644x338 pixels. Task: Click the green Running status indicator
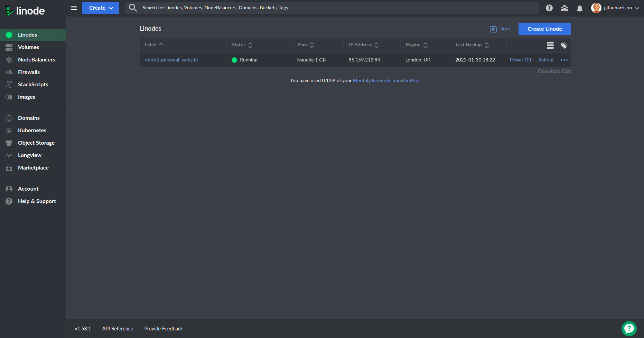pos(234,60)
